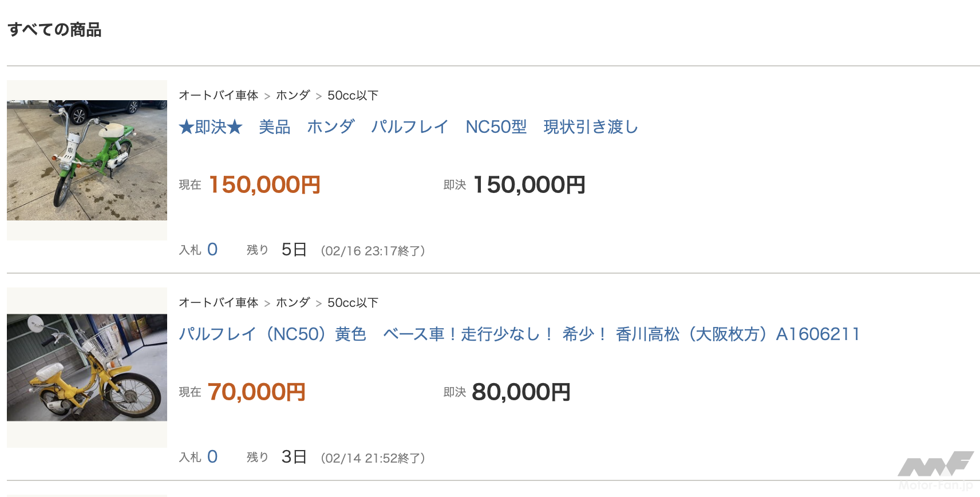Click the 70,000円 current price
The image size is (980, 497).
pos(256,392)
